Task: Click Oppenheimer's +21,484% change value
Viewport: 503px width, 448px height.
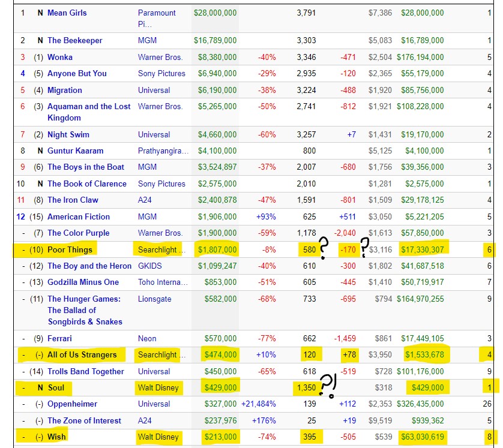Action: coord(258,404)
